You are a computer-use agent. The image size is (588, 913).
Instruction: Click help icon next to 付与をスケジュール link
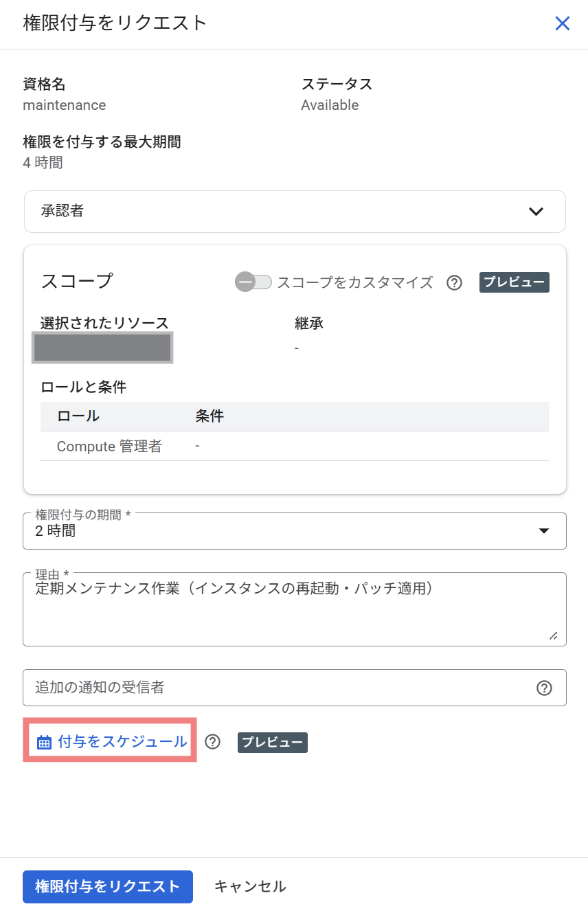pyautogui.click(x=213, y=742)
